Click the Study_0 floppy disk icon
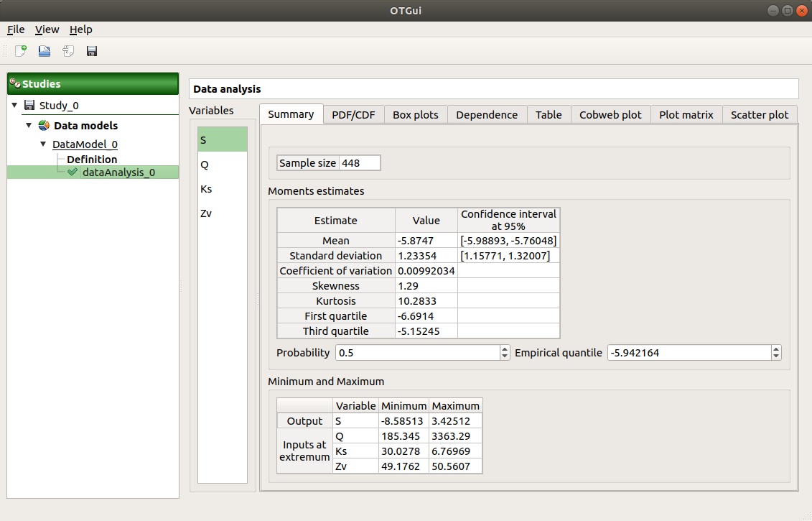 (29, 106)
